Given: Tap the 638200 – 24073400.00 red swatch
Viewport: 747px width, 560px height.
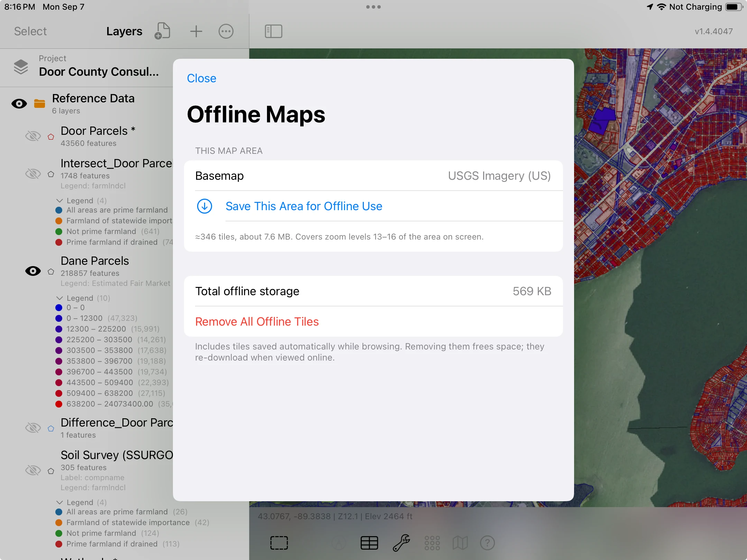Looking at the screenshot, I should 59,404.
